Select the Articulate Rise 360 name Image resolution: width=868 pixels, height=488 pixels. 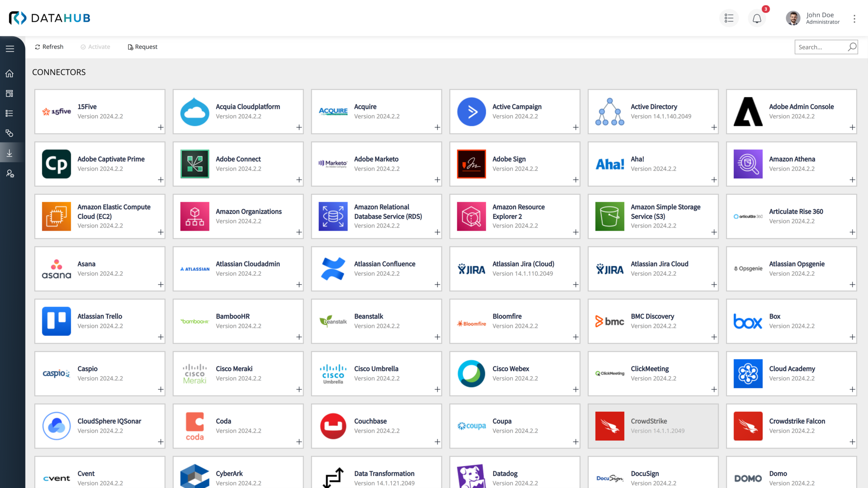coord(796,211)
